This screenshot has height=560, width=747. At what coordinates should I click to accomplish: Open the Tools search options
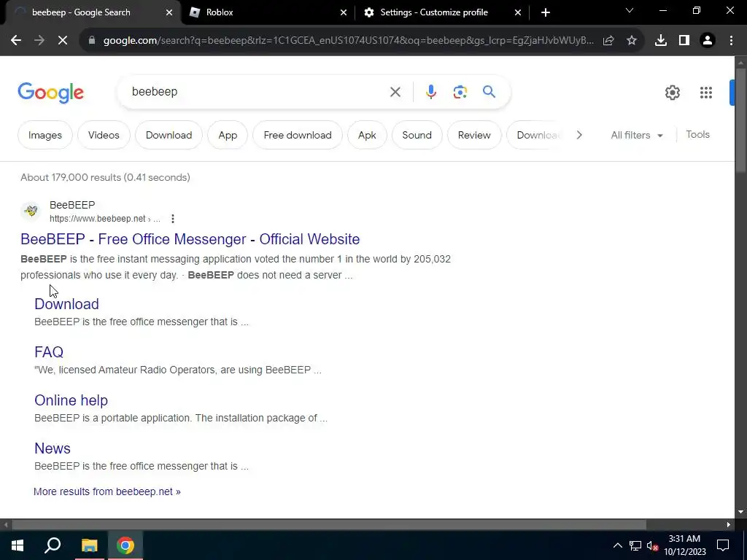(x=697, y=135)
